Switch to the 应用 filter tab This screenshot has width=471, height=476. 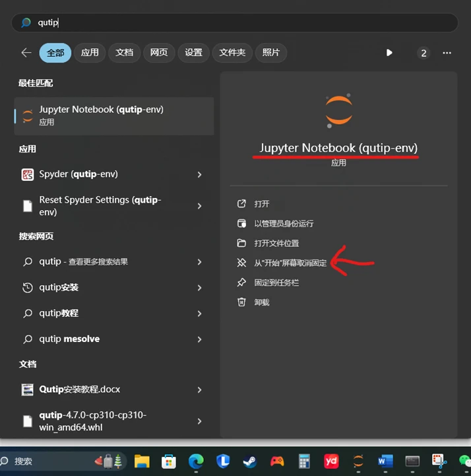90,53
